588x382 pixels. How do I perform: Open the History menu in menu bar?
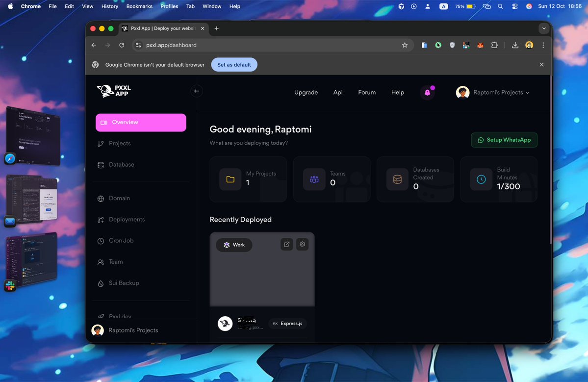click(109, 6)
